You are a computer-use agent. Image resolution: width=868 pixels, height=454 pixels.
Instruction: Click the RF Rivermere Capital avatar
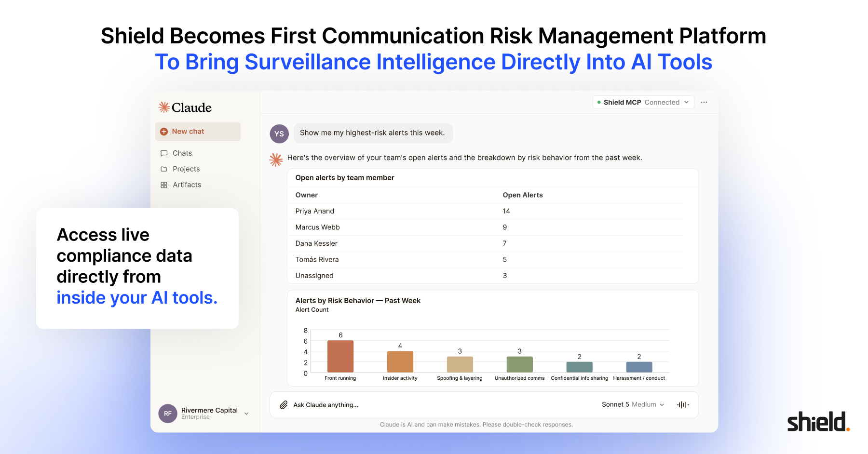coord(168,414)
